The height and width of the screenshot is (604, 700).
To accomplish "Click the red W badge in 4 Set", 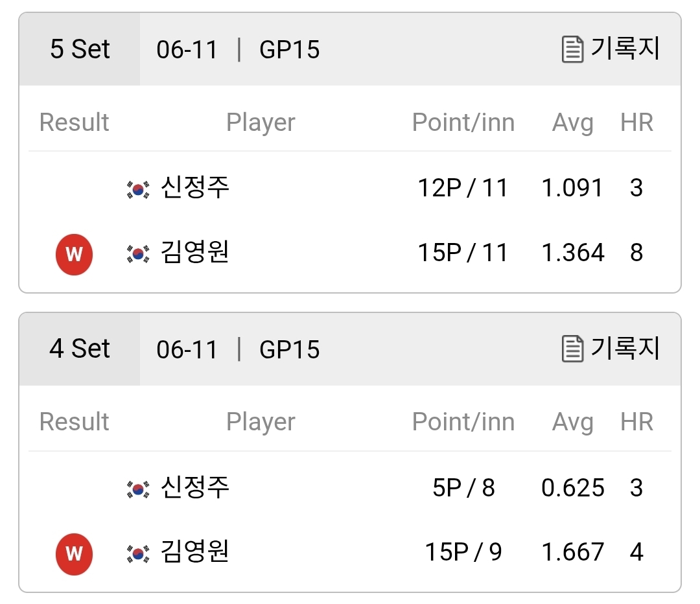I will [x=74, y=554].
